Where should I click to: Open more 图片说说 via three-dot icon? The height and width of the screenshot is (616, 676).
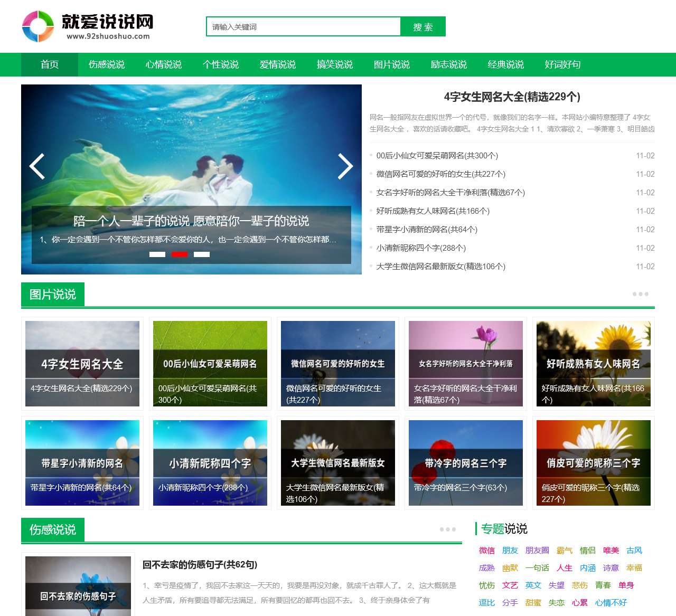pyautogui.click(x=640, y=294)
